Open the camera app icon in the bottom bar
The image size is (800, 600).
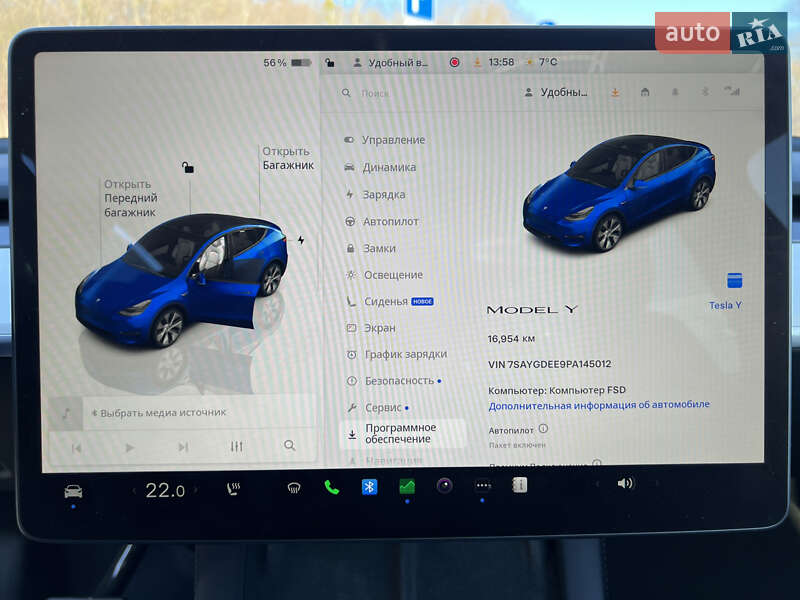pyautogui.click(x=443, y=487)
